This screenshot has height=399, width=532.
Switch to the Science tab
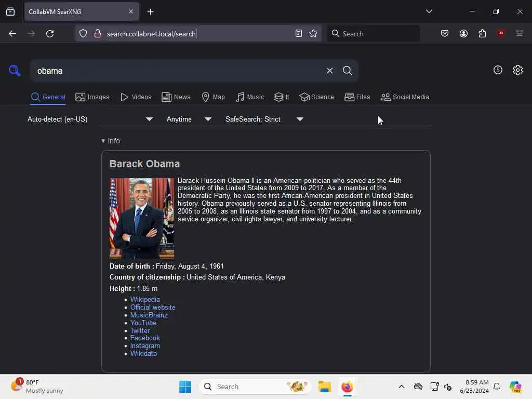316,97
